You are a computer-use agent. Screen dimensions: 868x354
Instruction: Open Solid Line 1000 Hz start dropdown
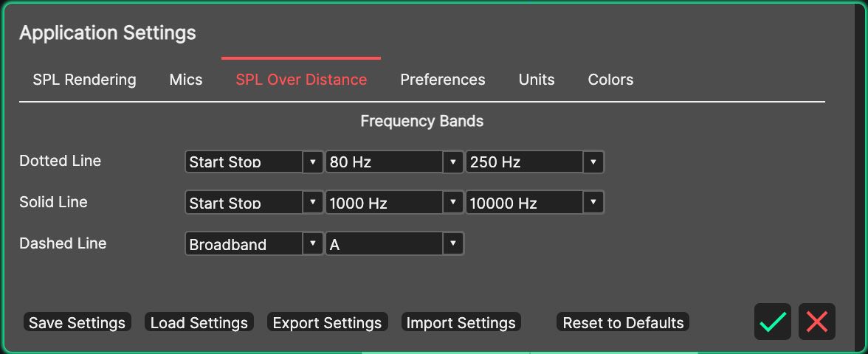coord(394,203)
